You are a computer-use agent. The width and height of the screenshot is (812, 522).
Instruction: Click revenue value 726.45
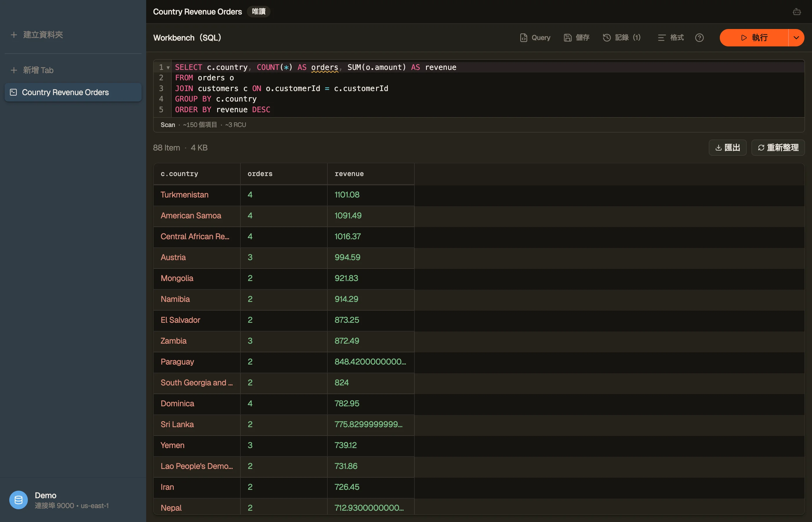click(x=371, y=487)
